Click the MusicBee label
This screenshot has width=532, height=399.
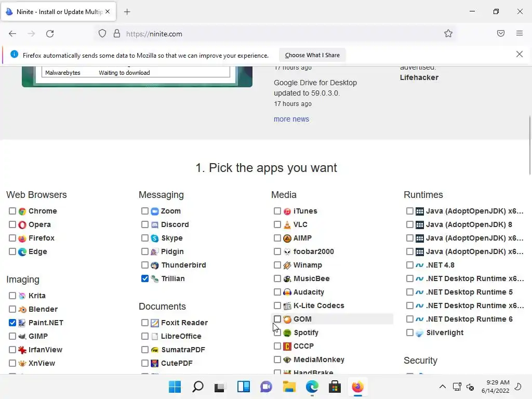[x=312, y=278]
